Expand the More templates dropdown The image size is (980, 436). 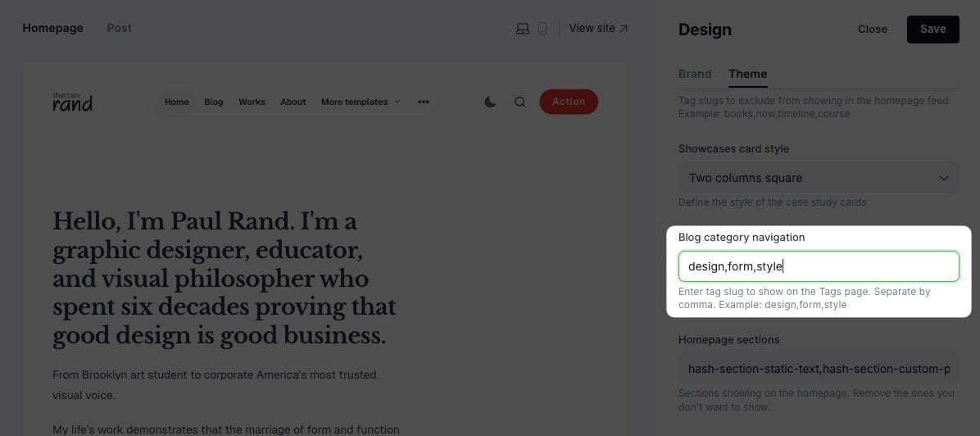(361, 102)
